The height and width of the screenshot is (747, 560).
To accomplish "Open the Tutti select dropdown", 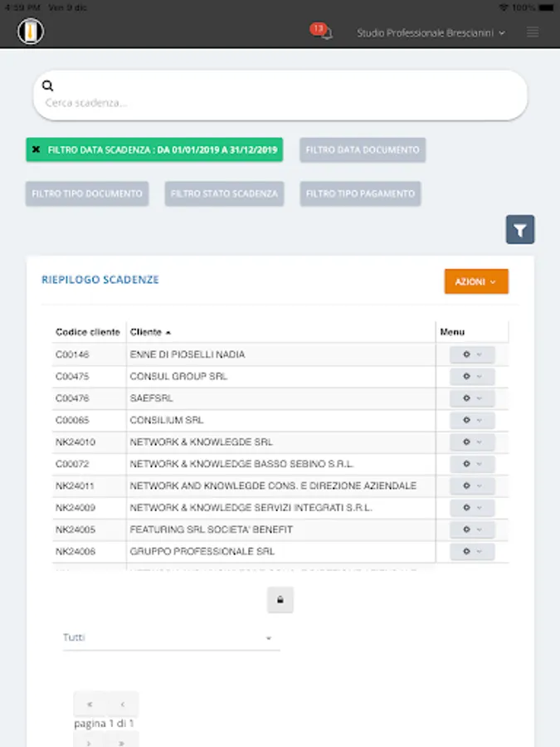I will click(x=172, y=638).
